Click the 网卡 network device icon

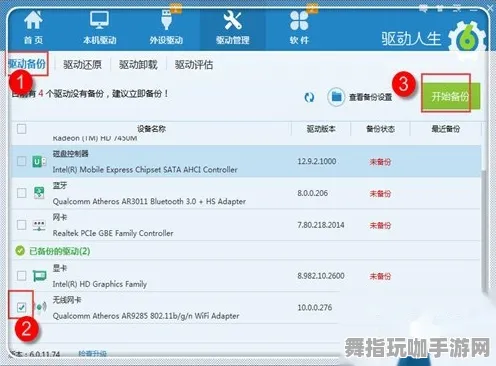pos(39,225)
